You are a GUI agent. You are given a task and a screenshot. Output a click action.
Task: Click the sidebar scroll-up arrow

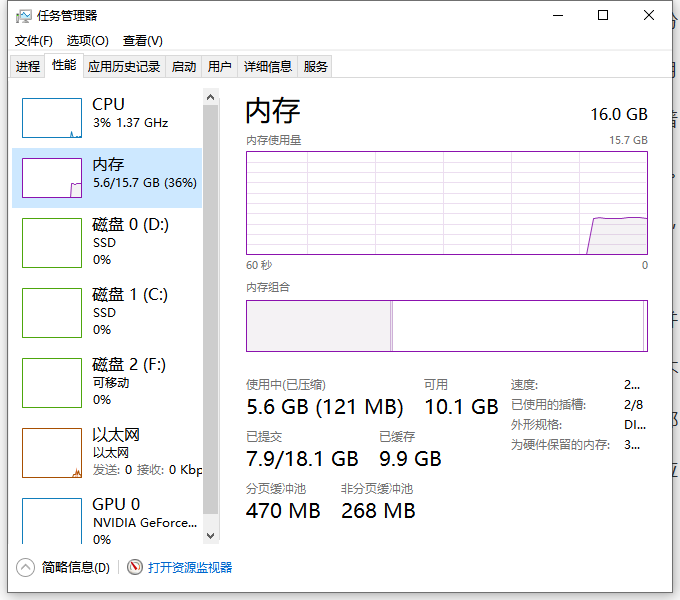click(210, 97)
